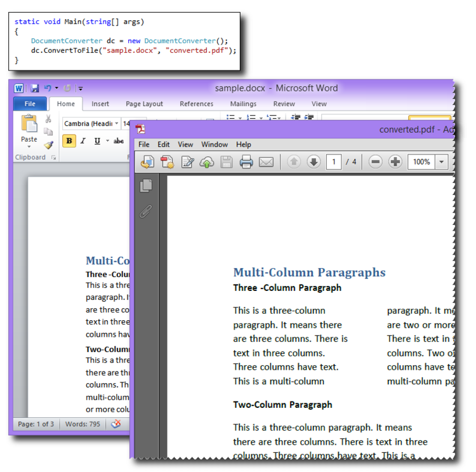The width and height of the screenshot is (476, 472).
Task: Expand the 100% zoom level dropdown
Action: click(x=442, y=162)
